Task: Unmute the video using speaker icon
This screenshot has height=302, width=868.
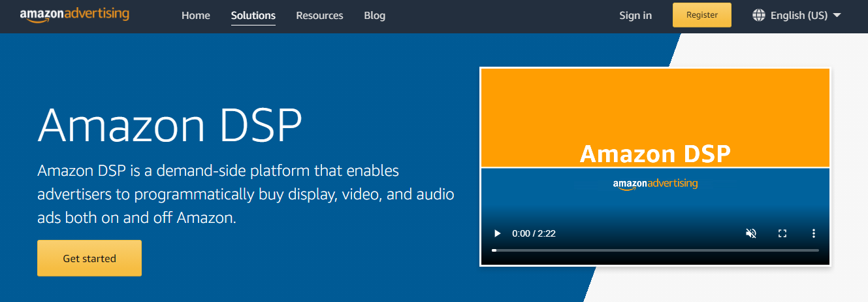Action: coord(751,233)
